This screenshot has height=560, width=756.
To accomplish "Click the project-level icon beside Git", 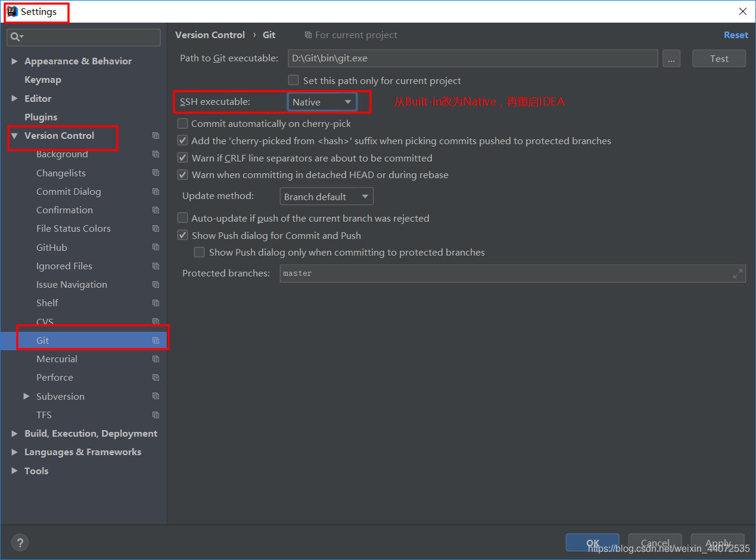I will click(x=155, y=341).
